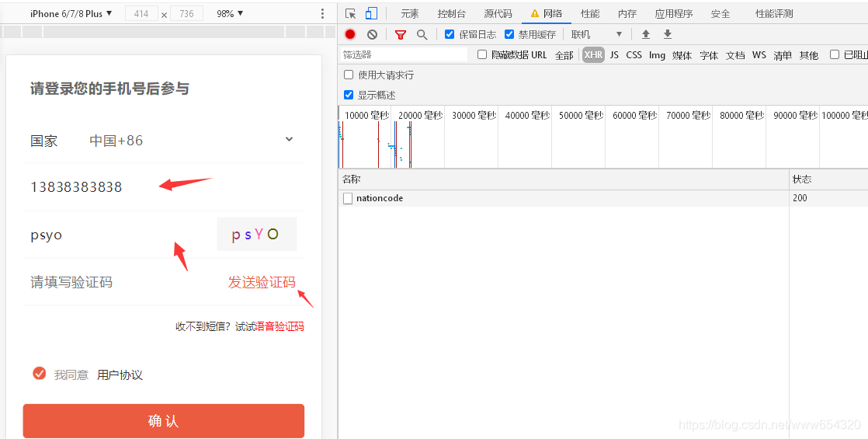
Task: Click the psYO captcha image
Action: pyautogui.click(x=257, y=235)
